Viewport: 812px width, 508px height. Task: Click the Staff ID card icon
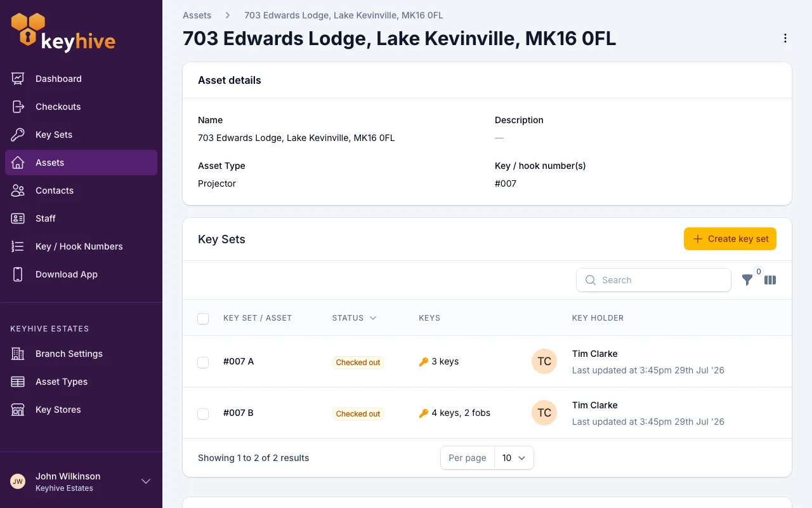point(18,218)
